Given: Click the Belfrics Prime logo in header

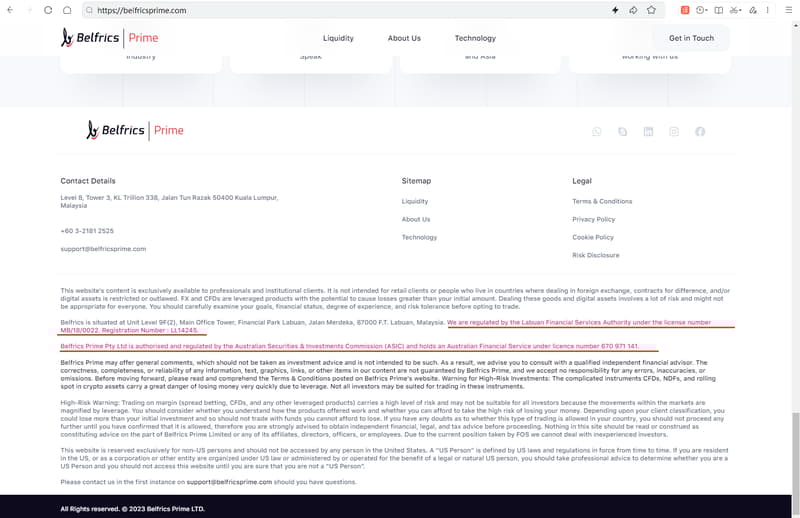Looking at the screenshot, I should 110,38.
